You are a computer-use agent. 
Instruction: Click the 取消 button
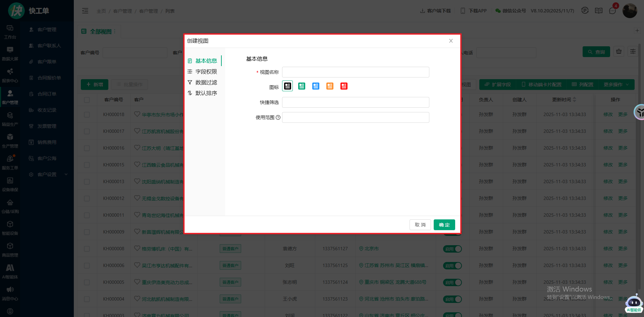[420, 225]
